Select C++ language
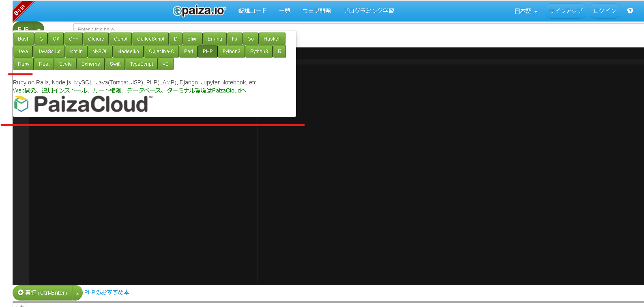The height and width of the screenshot is (307, 644). click(73, 39)
